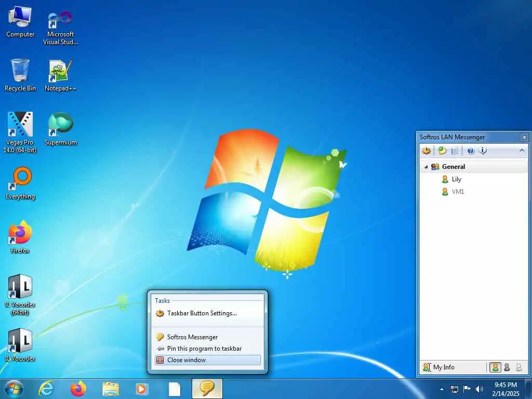Viewport: 532px width, 399px height.
Task: Select the Notepad++ desktop shortcut
Action: 60,75
